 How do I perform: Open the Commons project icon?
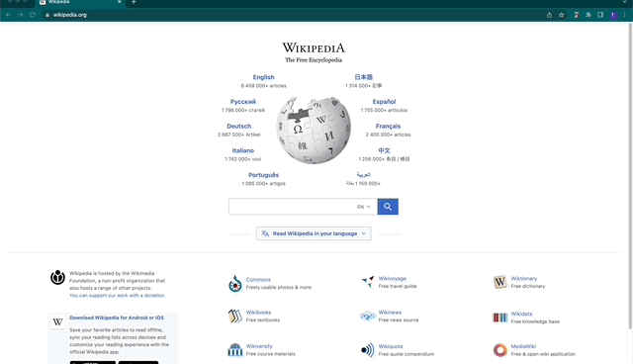235,284
